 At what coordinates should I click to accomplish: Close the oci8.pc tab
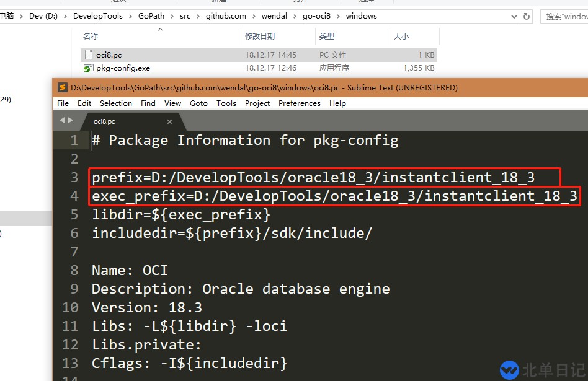tap(170, 122)
